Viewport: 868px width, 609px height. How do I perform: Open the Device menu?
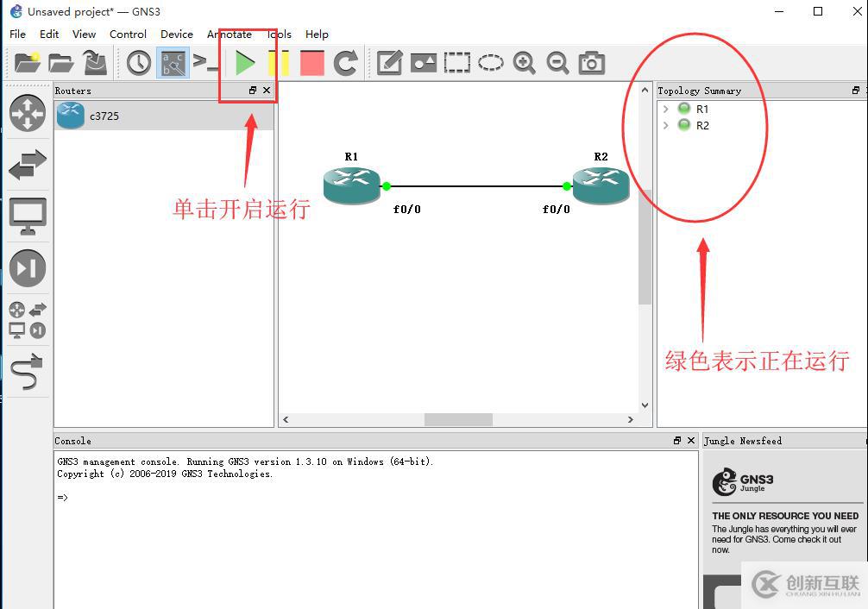point(177,35)
